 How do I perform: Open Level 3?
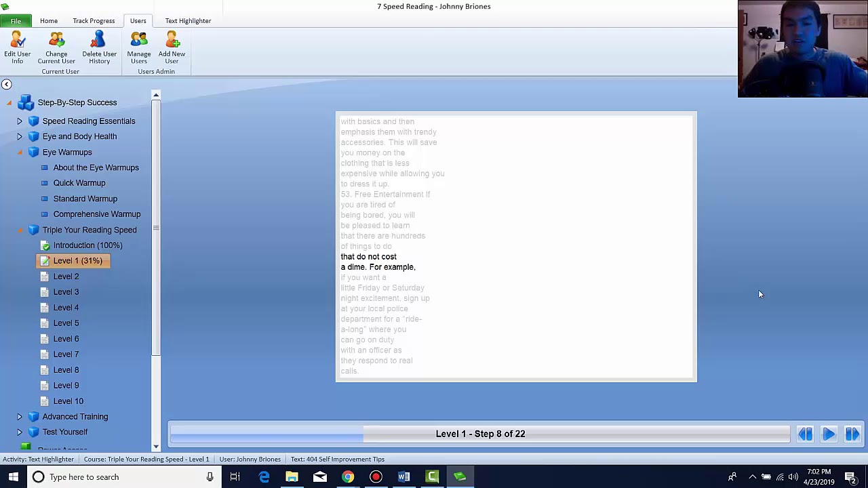click(x=66, y=292)
